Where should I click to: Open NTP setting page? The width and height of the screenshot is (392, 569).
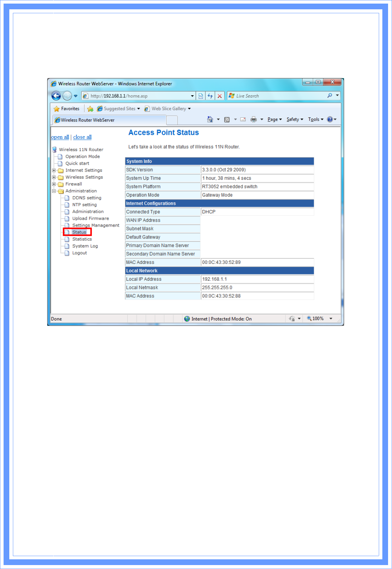[84, 205]
